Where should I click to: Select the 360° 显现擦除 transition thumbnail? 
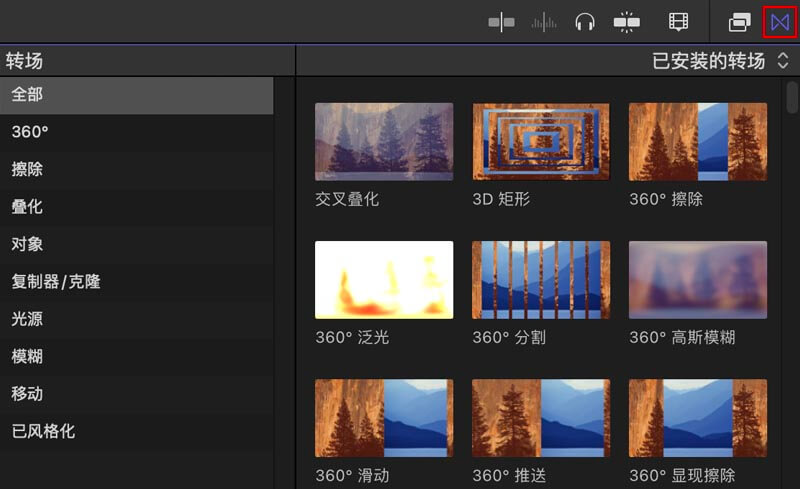tap(697, 418)
